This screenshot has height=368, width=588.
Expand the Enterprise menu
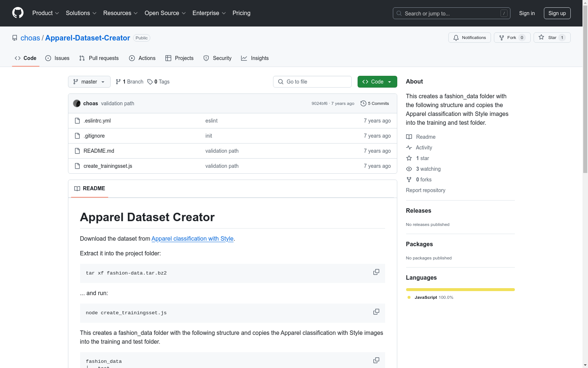pyautogui.click(x=209, y=13)
